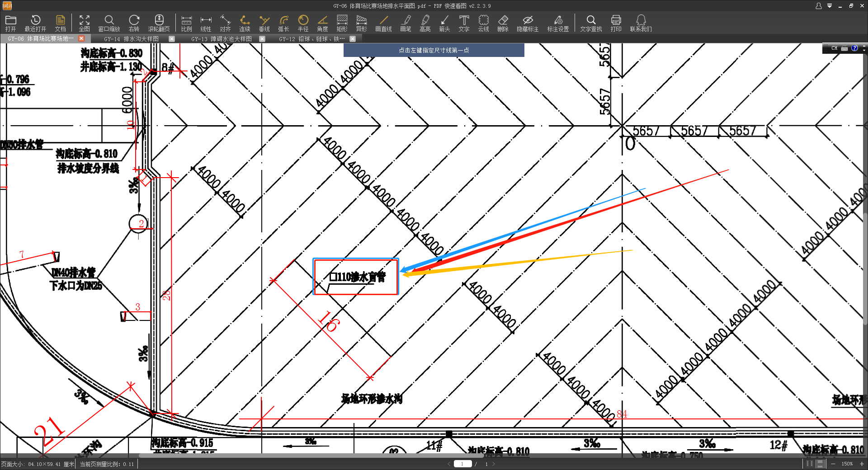The image size is (868, 470).
Task: Select the 矩形 rectangle area tool
Action: coord(342,23)
